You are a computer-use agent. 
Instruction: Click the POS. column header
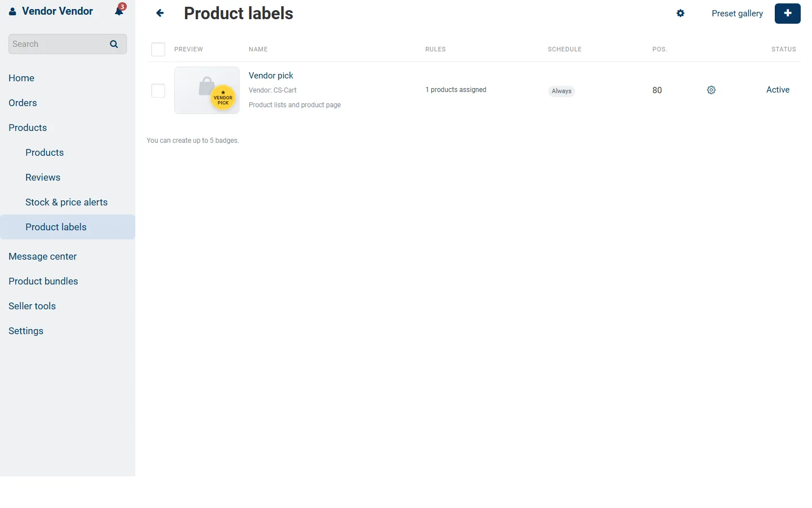(660, 50)
